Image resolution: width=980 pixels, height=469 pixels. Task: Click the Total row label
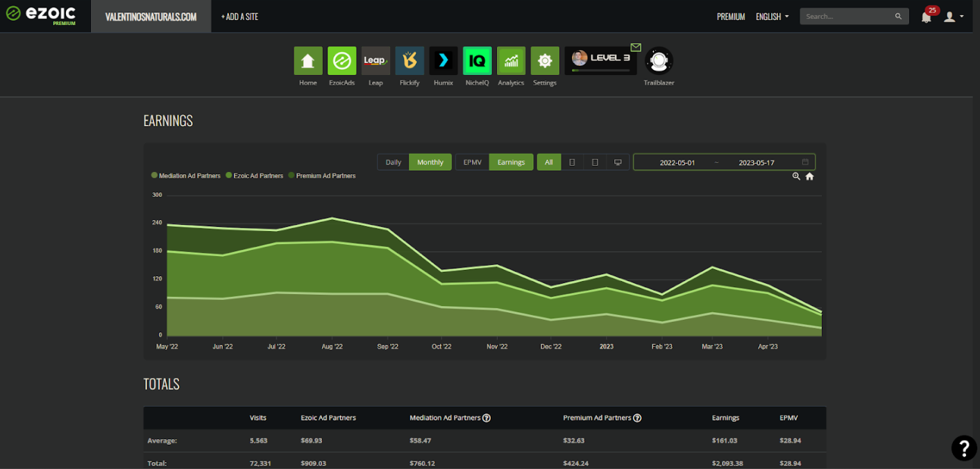[157, 463]
